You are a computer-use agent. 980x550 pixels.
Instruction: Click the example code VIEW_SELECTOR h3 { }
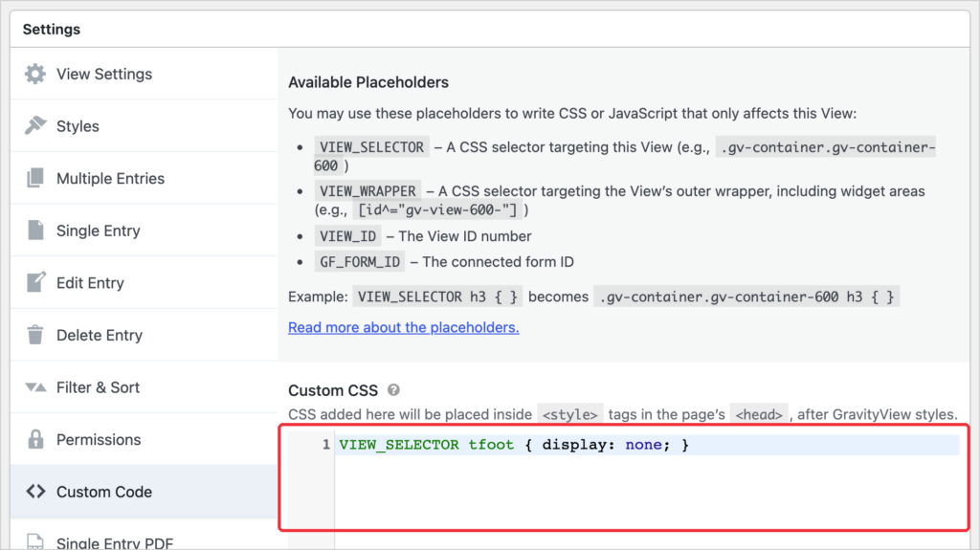coord(437,297)
